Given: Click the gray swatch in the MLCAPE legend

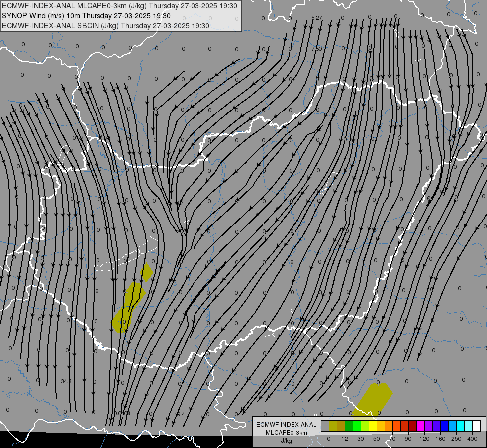Looking at the screenshot, I should [x=325, y=426].
